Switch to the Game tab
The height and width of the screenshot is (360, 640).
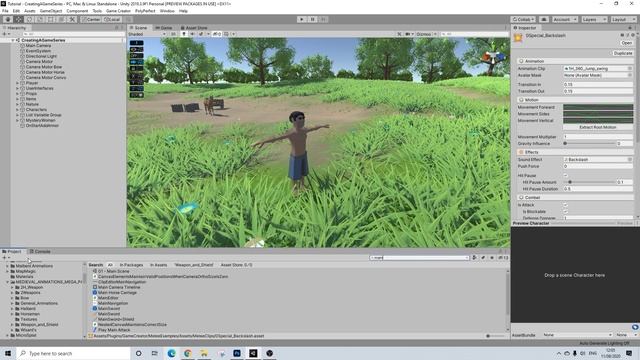[163, 28]
